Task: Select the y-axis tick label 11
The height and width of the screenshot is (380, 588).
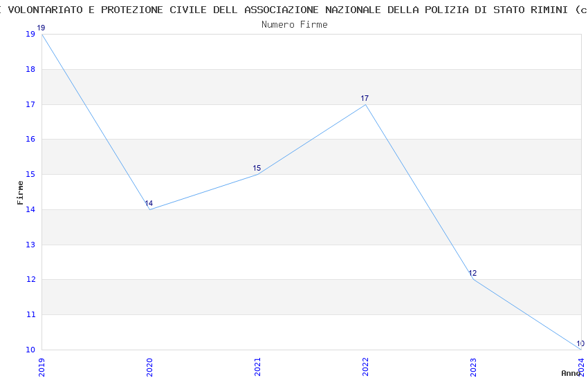Action: 30,314
